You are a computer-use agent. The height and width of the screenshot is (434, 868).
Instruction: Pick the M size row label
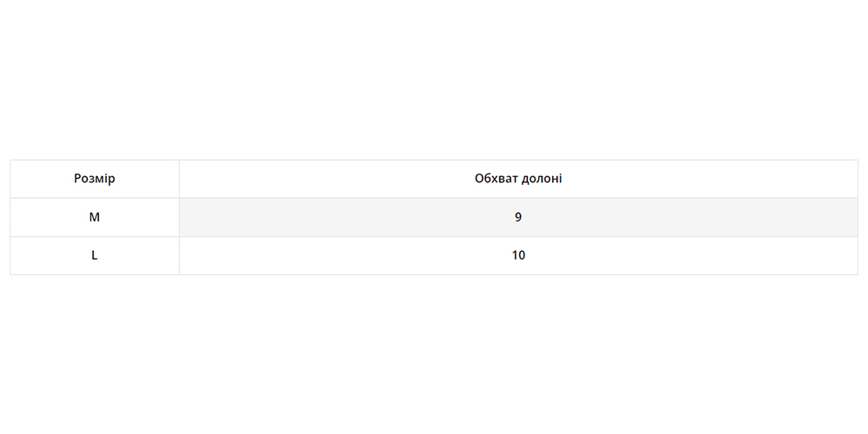tap(95, 217)
